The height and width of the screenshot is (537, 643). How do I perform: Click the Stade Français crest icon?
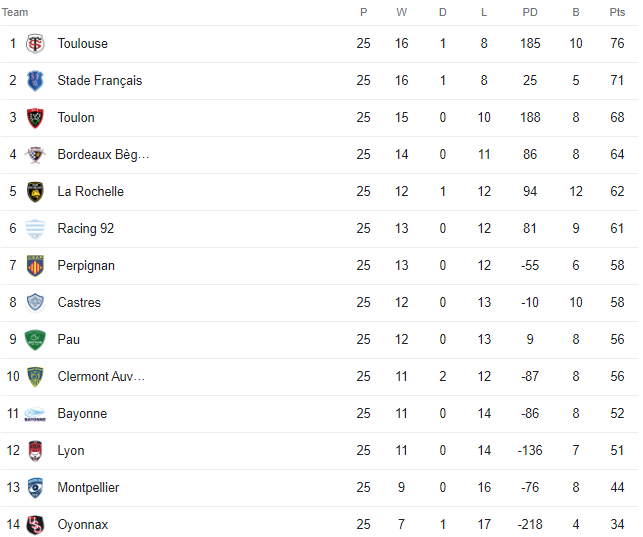tap(35, 81)
